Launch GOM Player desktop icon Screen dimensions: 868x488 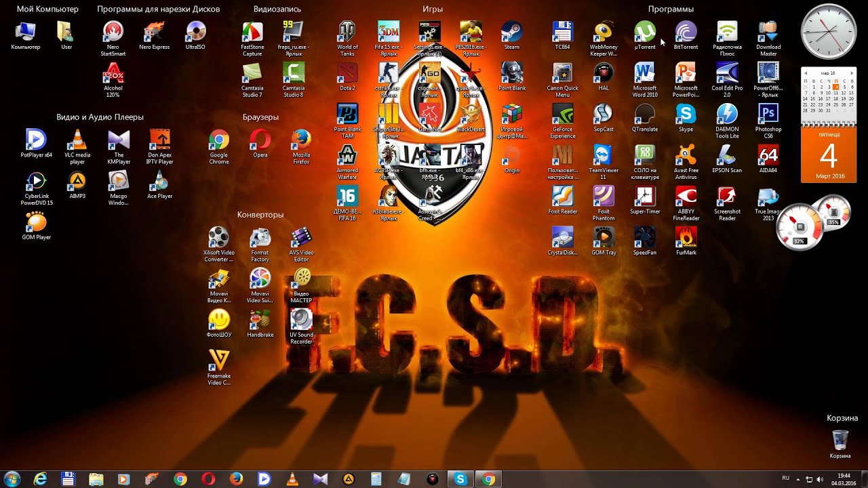pos(36,226)
